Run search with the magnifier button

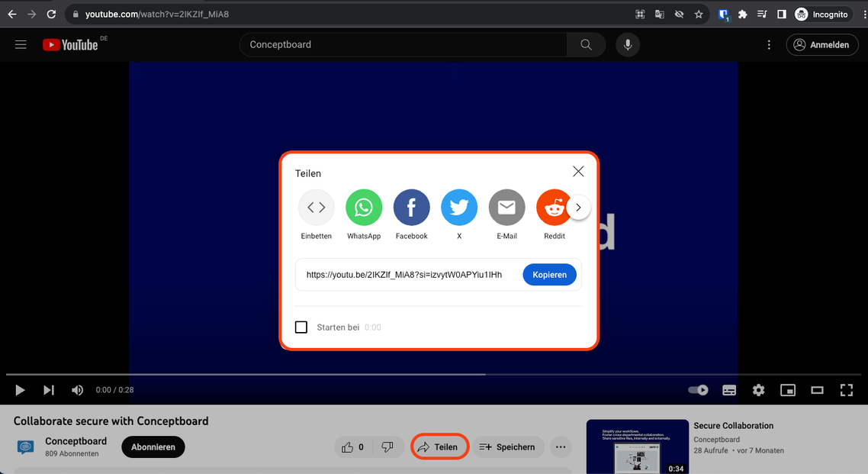coord(587,45)
